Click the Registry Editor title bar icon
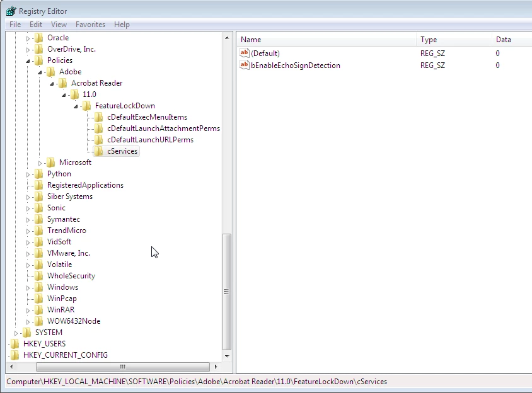Viewport: 532px width, 393px height. pyautogui.click(x=11, y=11)
